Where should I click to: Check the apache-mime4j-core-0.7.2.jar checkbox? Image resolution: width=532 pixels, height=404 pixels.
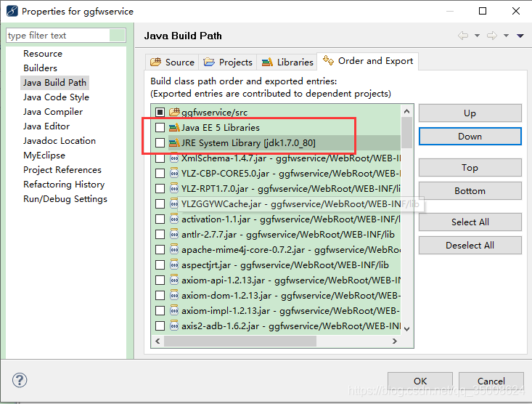(x=160, y=250)
